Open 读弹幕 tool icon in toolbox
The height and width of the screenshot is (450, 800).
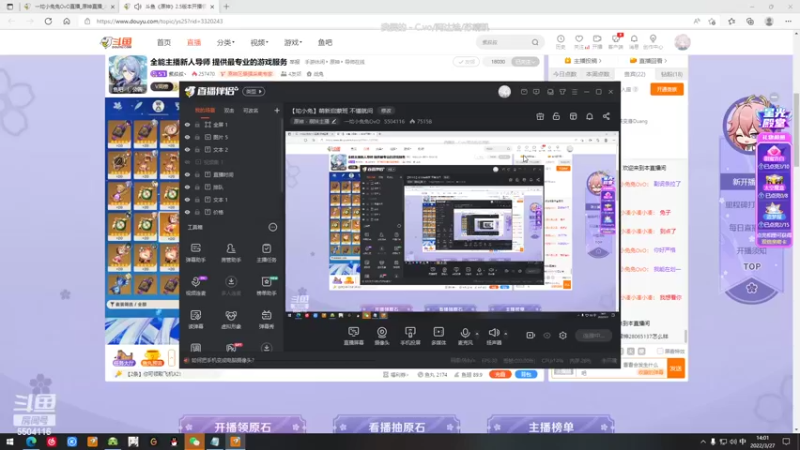pos(195,319)
